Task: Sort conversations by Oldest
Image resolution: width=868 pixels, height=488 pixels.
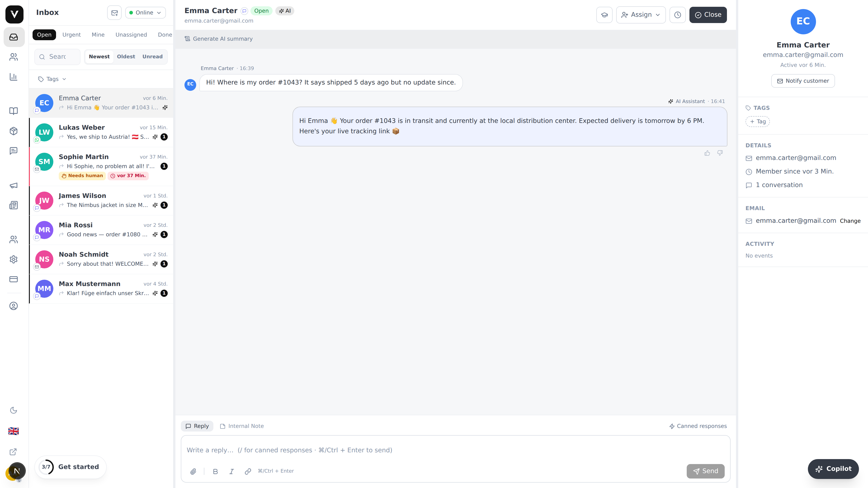Action: click(x=126, y=56)
